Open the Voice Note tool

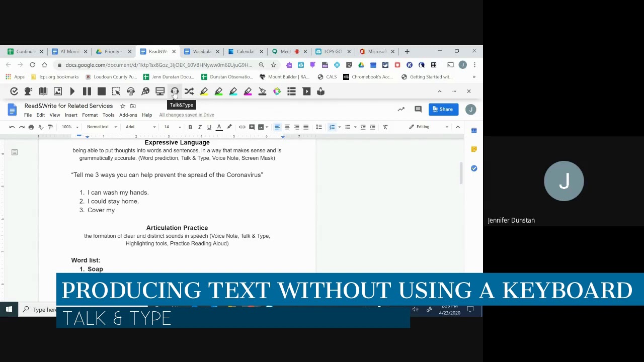pyautogui.click(x=306, y=92)
